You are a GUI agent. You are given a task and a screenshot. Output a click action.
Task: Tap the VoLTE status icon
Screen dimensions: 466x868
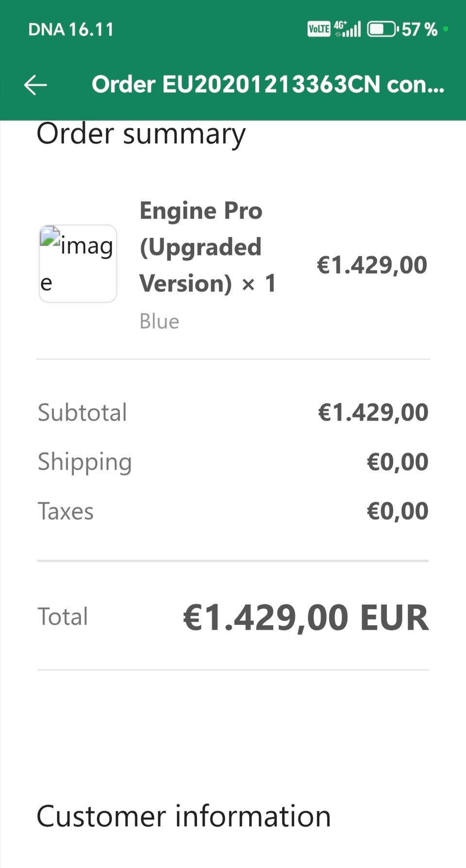click(x=319, y=30)
